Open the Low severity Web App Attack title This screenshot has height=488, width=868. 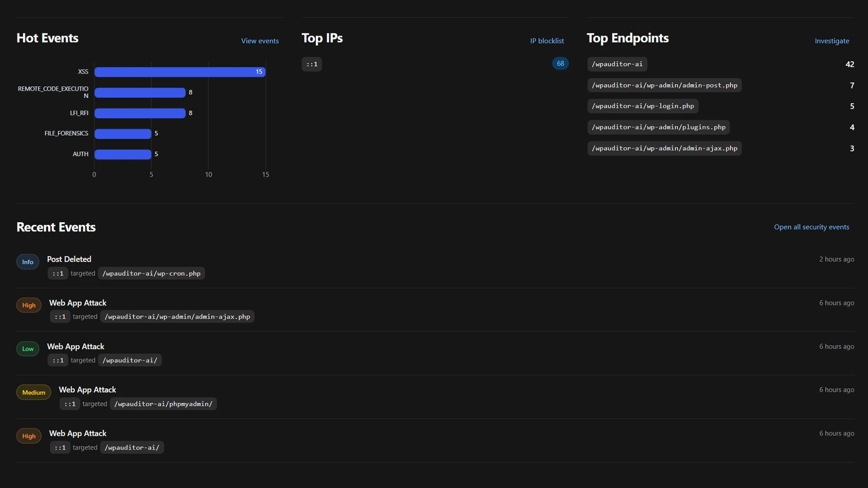tap(75, 347)
